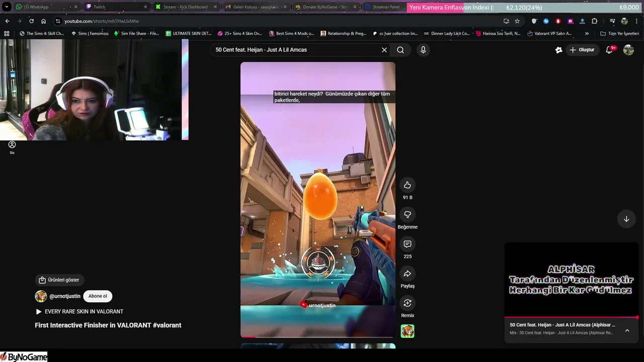Open The Sims 4: Skill Ch... bookmark

click(x=42, y=34)
